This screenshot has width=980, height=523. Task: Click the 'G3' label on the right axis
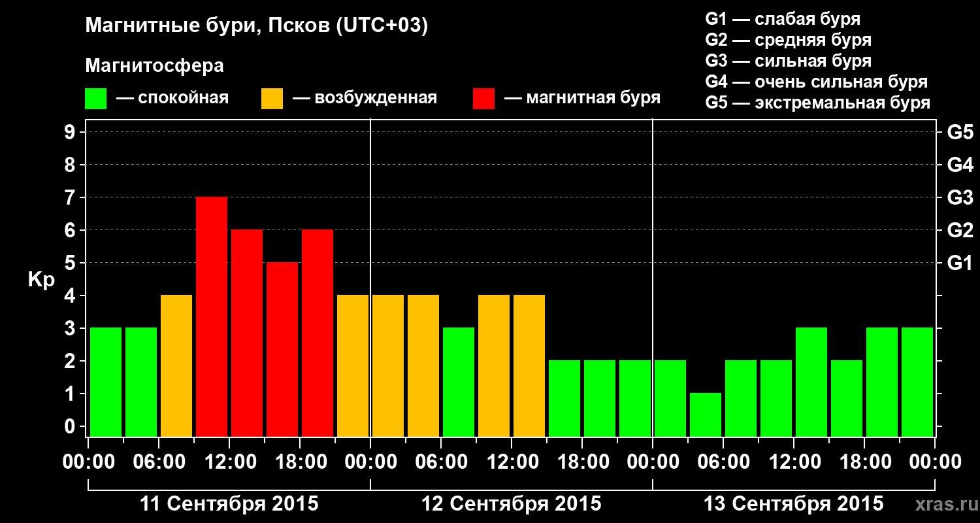click(x=960, y=197)
